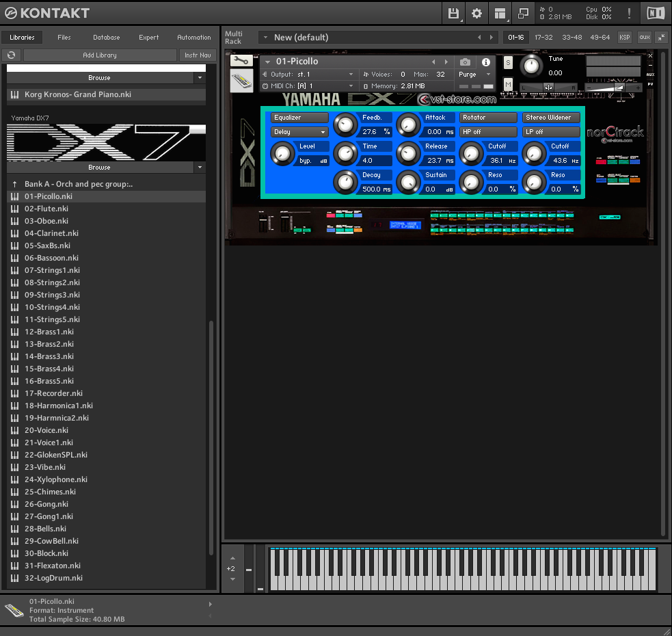Toggle the HP off filter button
This screenshot has width=672, height=636.
(487, 132)
